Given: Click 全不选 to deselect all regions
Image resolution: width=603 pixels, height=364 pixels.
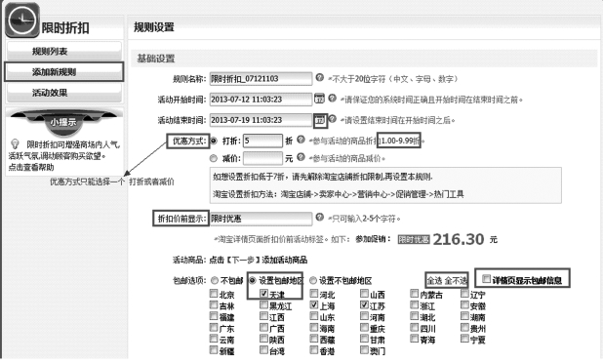Looking at the screenshot, I should (456, 280).
